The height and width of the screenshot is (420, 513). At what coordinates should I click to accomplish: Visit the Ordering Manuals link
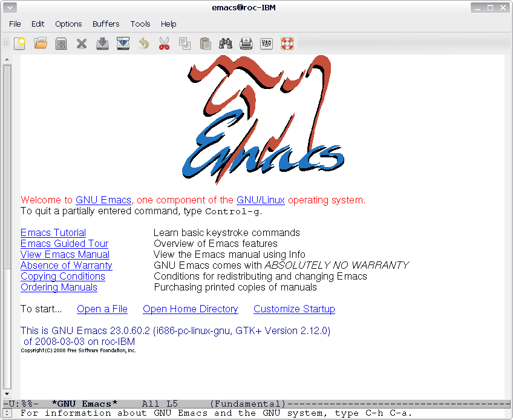coord(59,287)
